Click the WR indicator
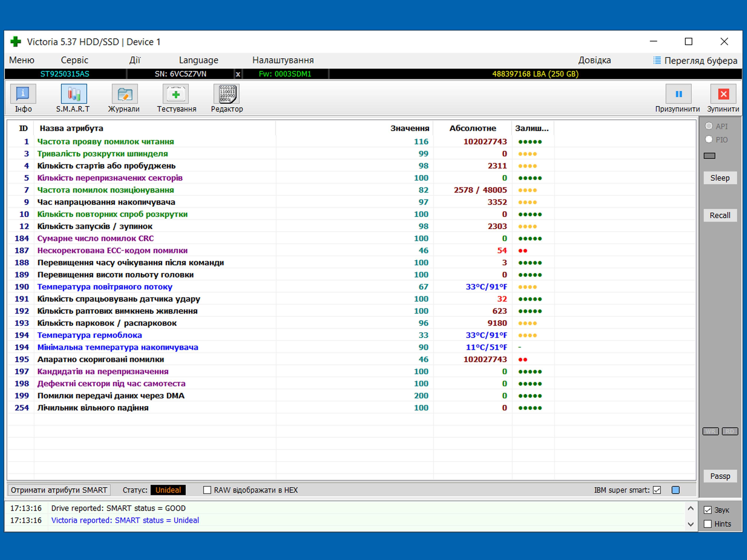 coord(710,431)
